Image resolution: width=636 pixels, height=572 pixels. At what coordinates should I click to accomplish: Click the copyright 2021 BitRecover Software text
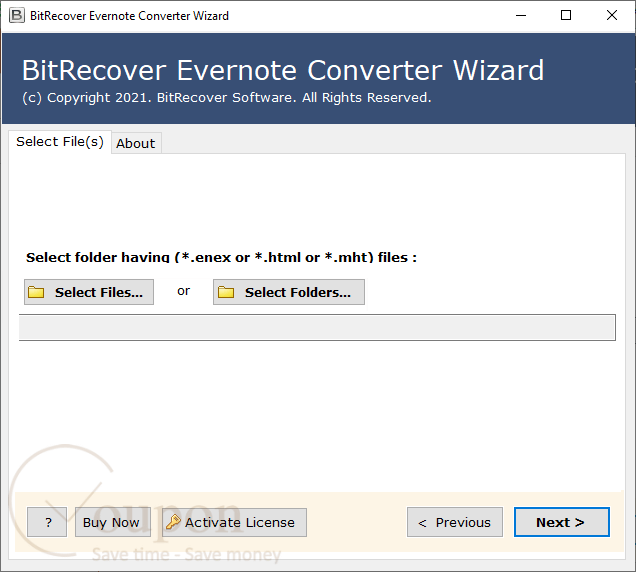pyautogui.click(x=227, y=98)
